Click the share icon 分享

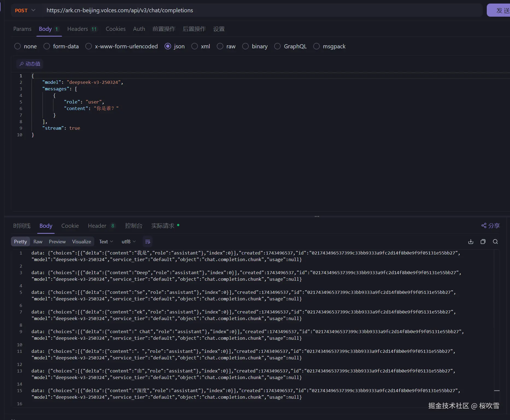491,226
